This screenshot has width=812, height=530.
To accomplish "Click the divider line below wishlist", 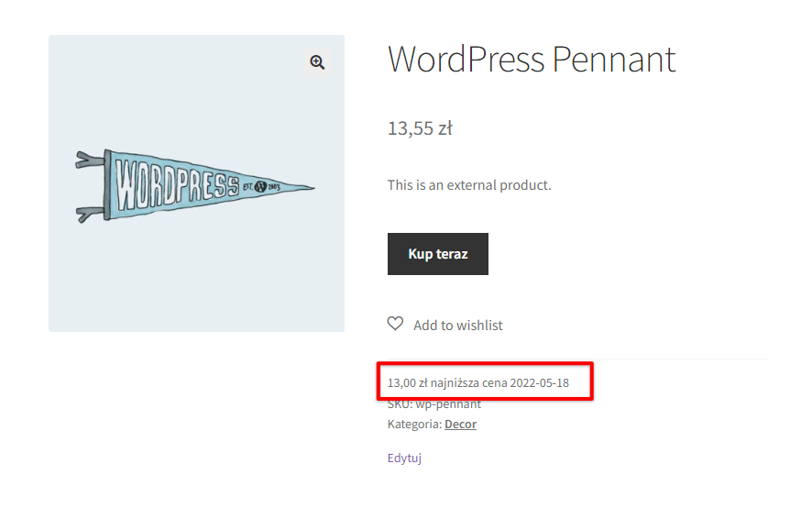I will (x=578, y=359).
